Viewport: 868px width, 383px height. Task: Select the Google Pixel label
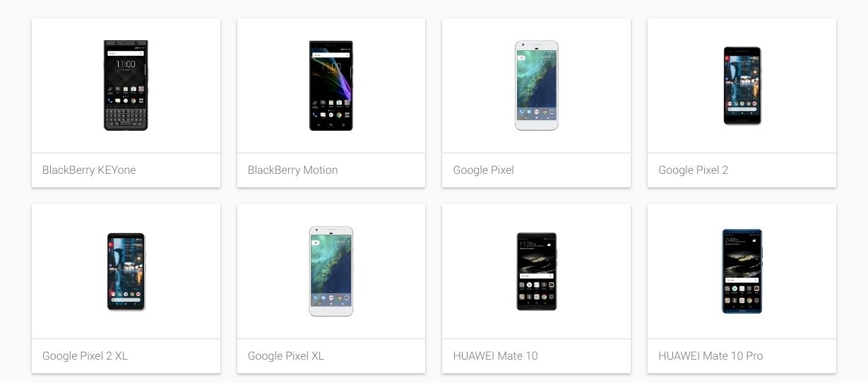[x=483, y=170]
